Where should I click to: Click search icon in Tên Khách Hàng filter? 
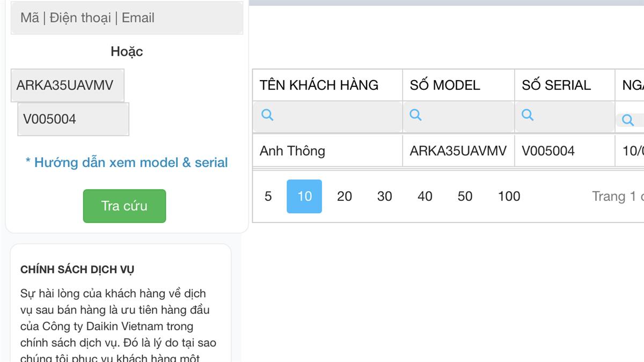pos(267,115)
